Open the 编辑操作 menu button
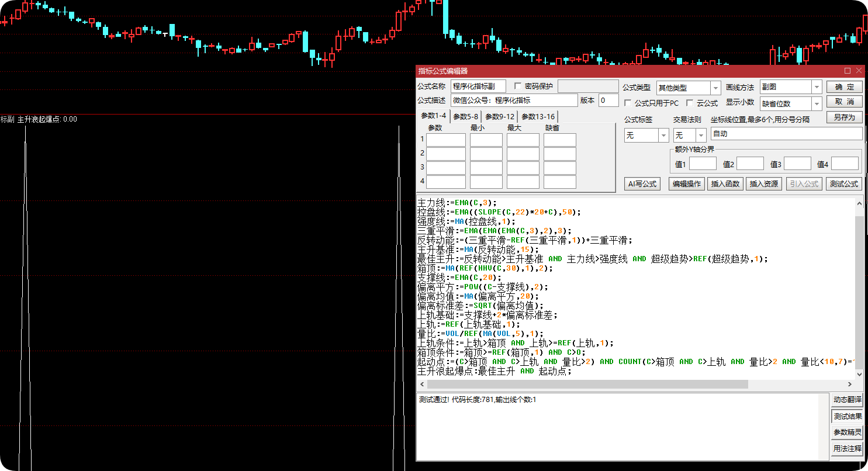 click(687, 183)
